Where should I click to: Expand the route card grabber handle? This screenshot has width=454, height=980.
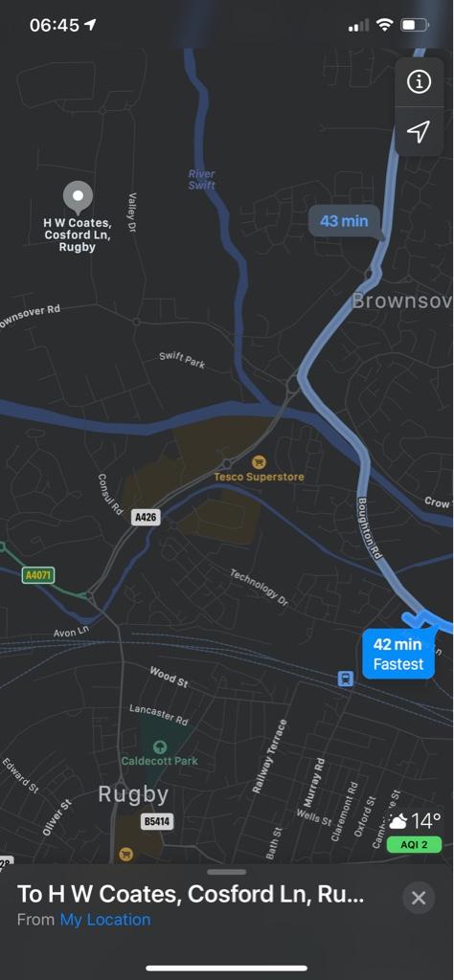tap(227, 872)
